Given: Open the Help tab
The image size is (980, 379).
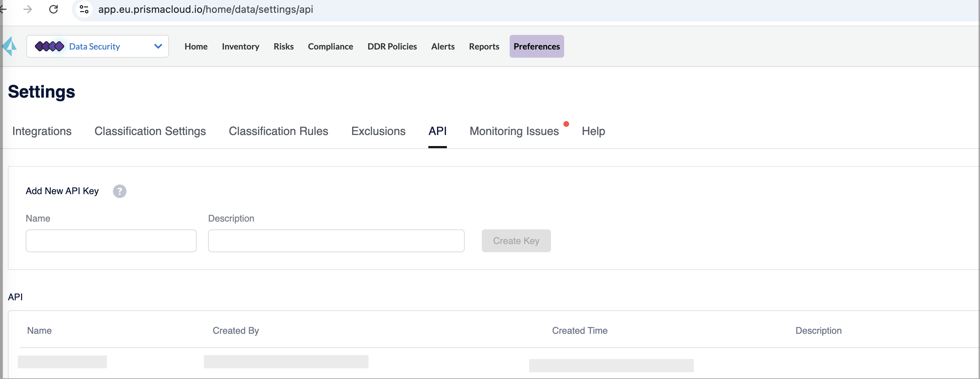Looking at the screenshot, I should point(593,131).
